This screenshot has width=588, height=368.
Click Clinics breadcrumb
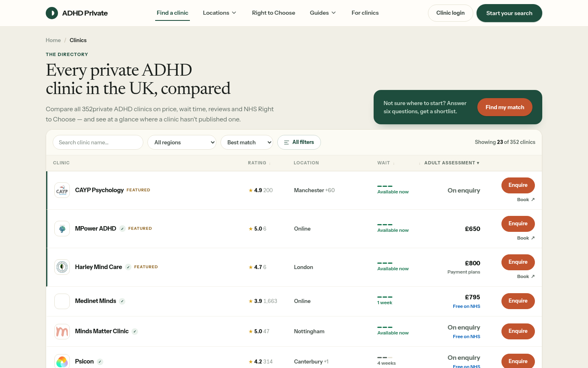pos(78,40)
